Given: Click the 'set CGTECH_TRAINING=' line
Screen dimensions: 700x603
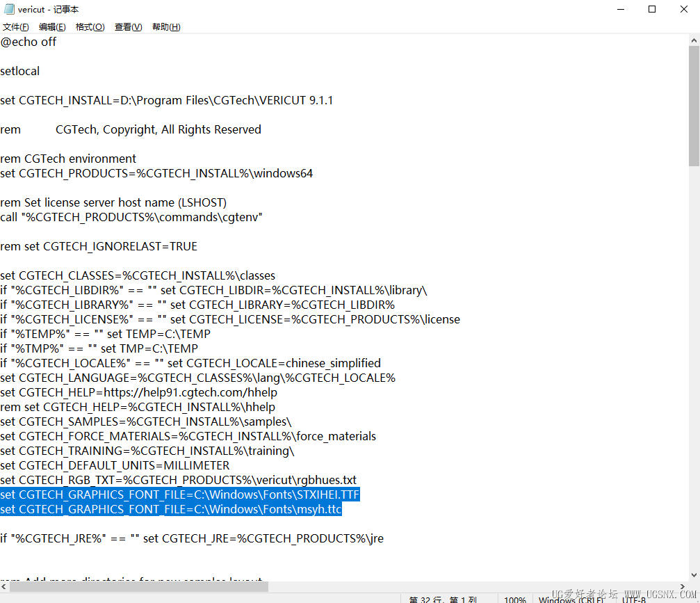Looking at the screenshot, I should (x=147, y=451).
